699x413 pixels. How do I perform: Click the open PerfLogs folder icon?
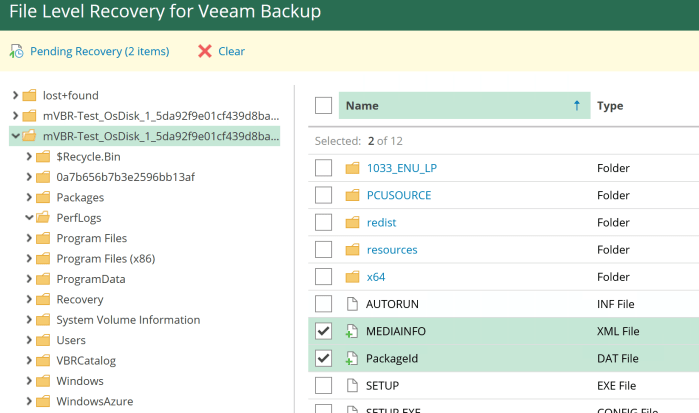(x=43, y=218)
